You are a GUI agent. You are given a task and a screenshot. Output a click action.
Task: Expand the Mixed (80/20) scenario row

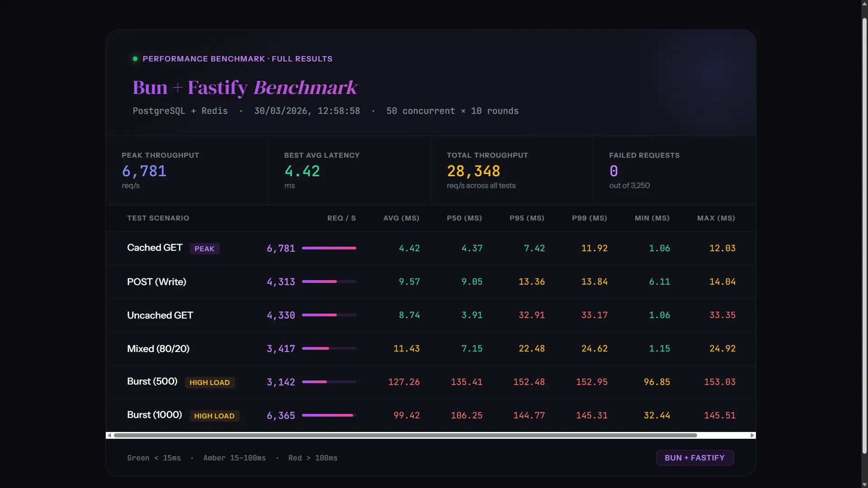[158, 348]
